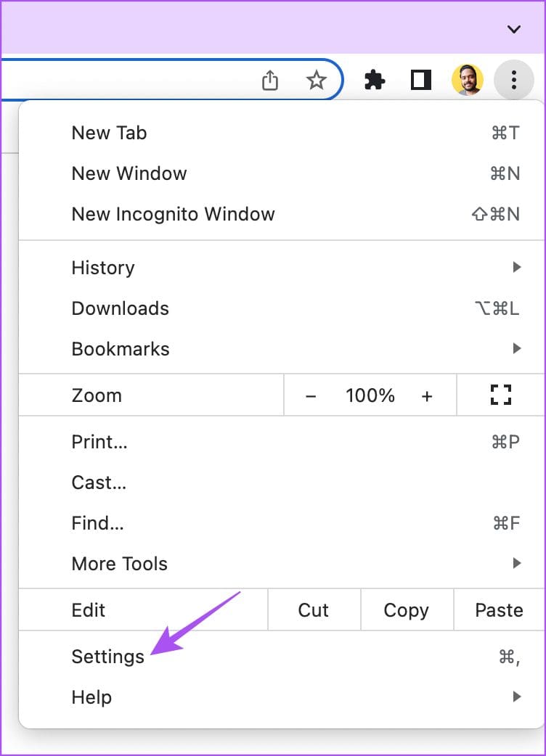Increase zoom with plus button
This screenshot has height=756, width=546.
(427, 396)
